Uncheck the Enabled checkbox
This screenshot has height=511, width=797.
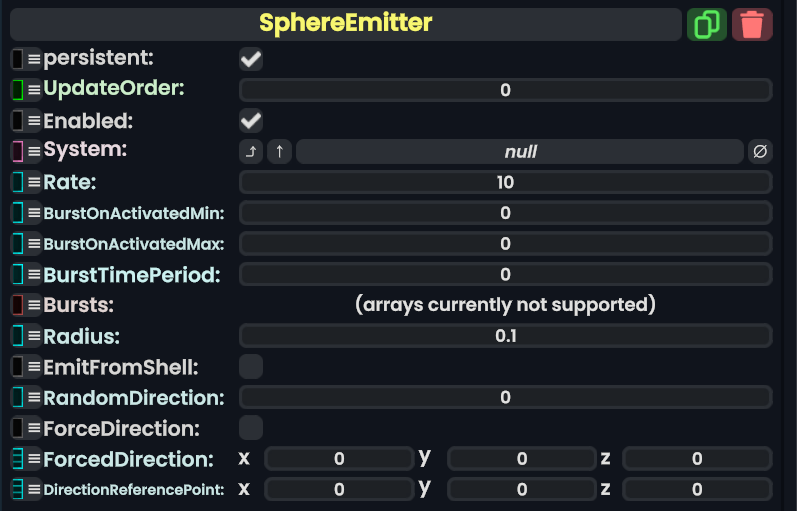251,121
